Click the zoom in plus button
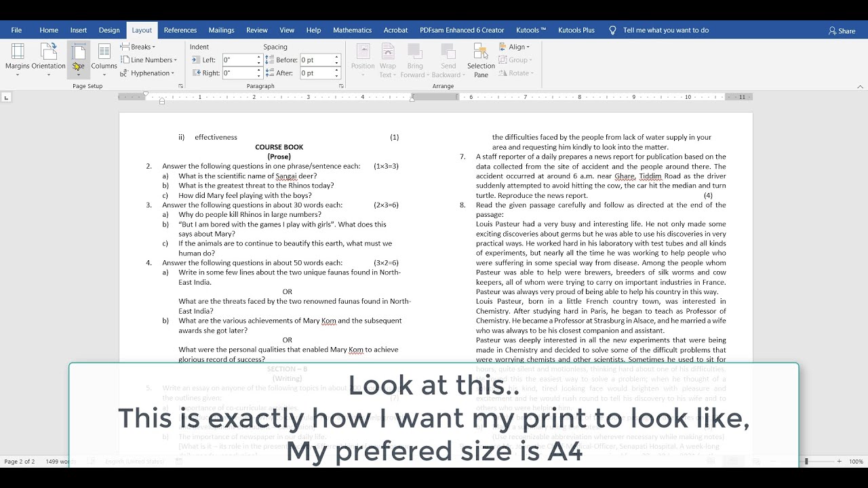868x488 pixels. coord(839,462)
